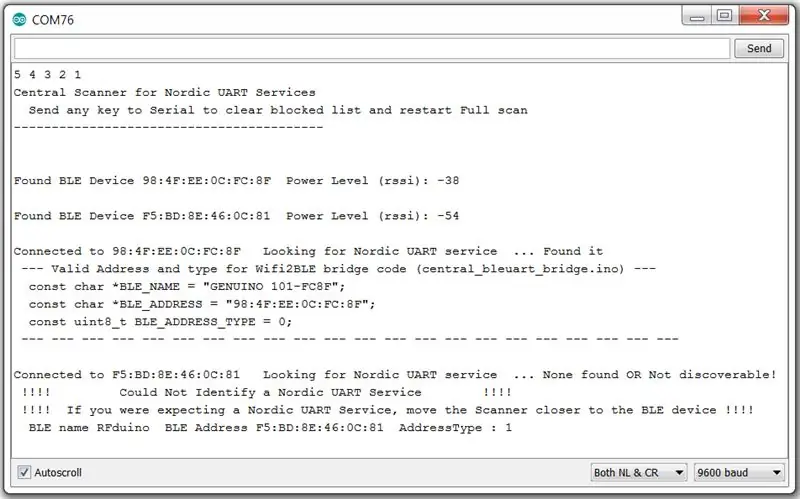The image size is (800, 499).
Task: Click the Arduino logo in the title bar
Action: [19, 19]
